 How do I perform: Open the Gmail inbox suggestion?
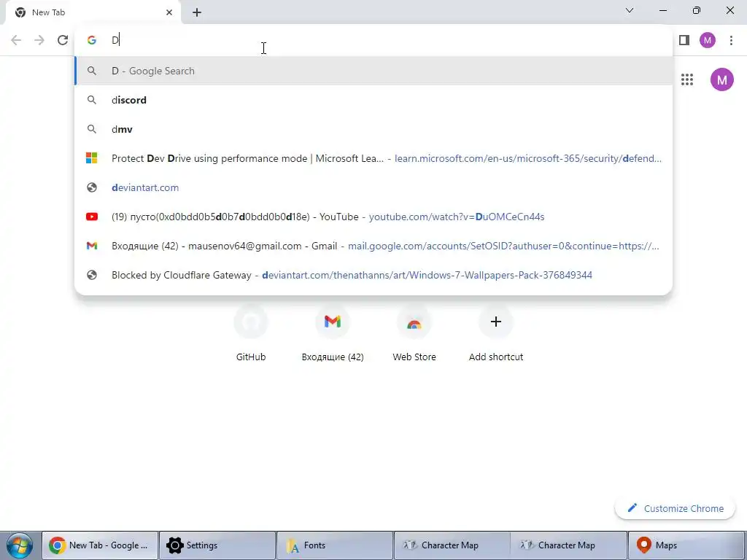373,246
